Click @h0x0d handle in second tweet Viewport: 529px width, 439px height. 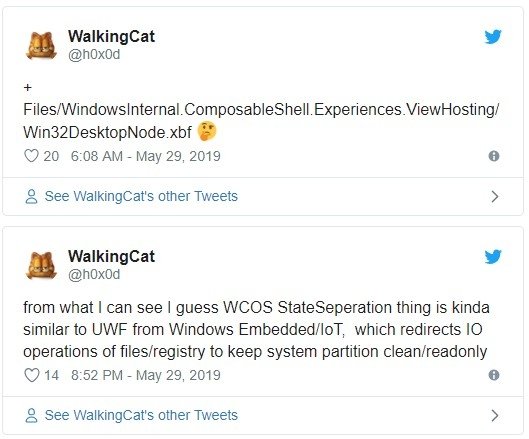point(94,275)
